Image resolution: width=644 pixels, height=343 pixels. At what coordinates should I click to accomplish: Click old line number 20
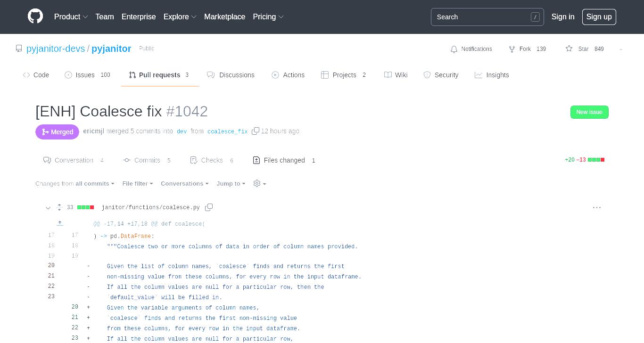tap(51, 265)
